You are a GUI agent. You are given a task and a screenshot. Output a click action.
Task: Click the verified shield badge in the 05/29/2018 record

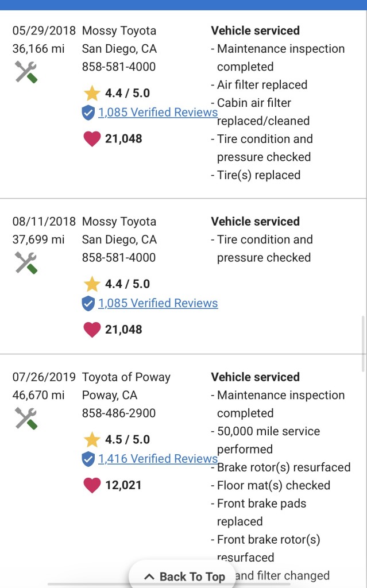(88, 113)
